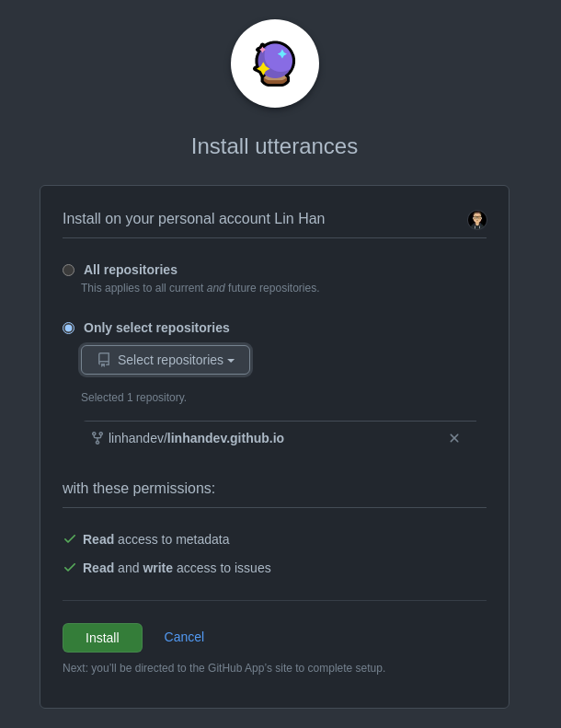Click the repository book icon in the selector button
561x728 pixels.
tap(104, 360)
